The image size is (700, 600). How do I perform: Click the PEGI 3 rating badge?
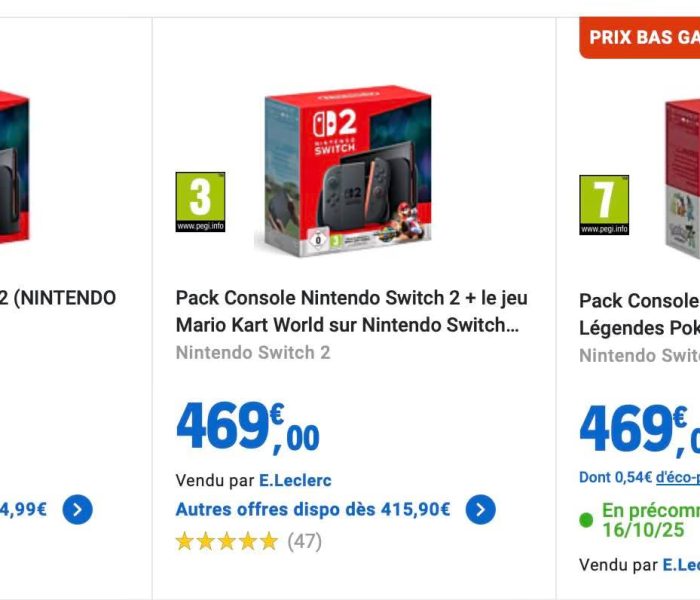click(200, 202)
